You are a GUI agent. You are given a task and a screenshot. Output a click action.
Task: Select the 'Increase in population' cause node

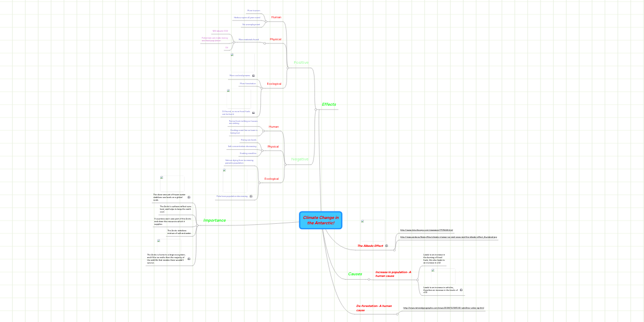393,274
